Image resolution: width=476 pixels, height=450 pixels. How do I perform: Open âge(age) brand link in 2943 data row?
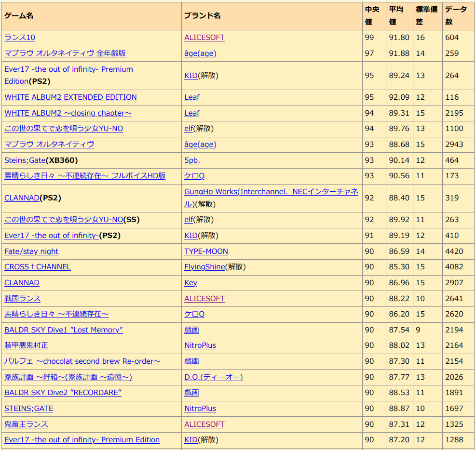(x=200, y=145)
